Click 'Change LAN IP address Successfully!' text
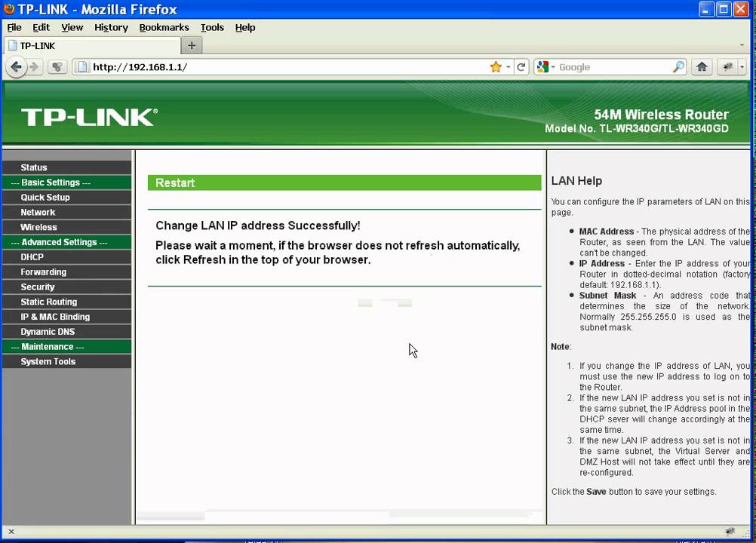 pyautogui.click(x=257, y=225)
